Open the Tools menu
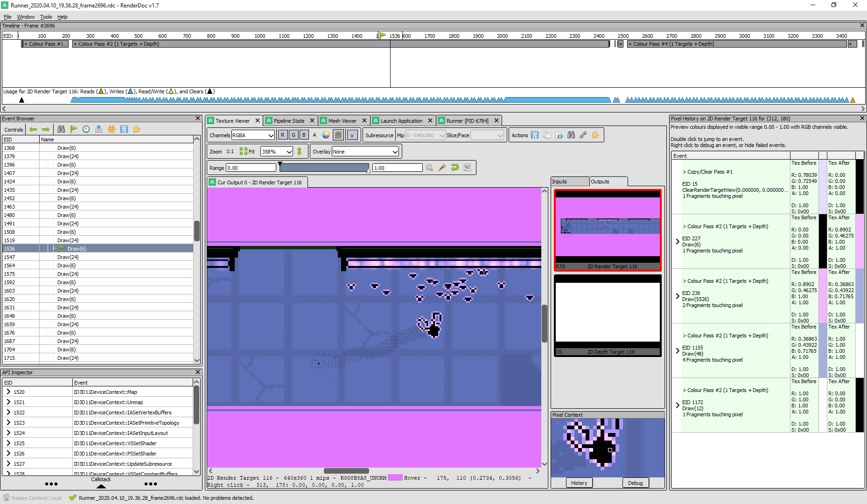The width and height of the screenshot is (867, 504). (x=46, y=17)
